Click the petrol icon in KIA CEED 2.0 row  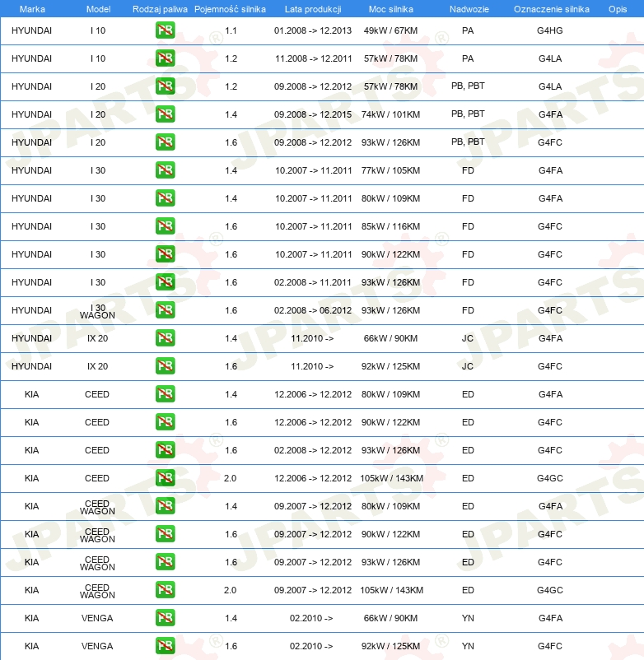[x=165, y=478]
